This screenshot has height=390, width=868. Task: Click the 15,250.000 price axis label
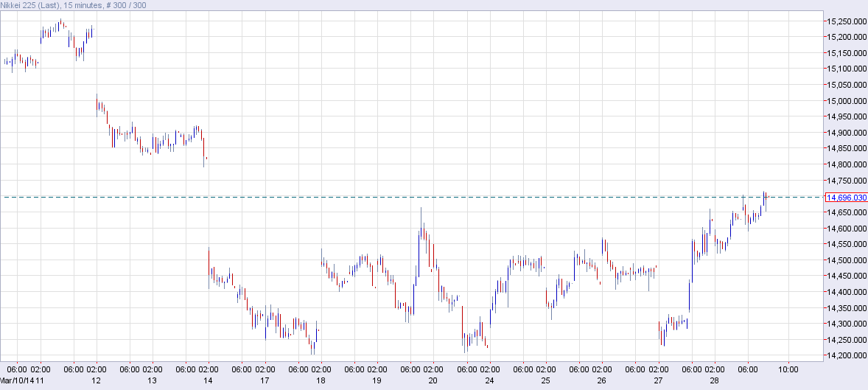(x=846, y=21)
